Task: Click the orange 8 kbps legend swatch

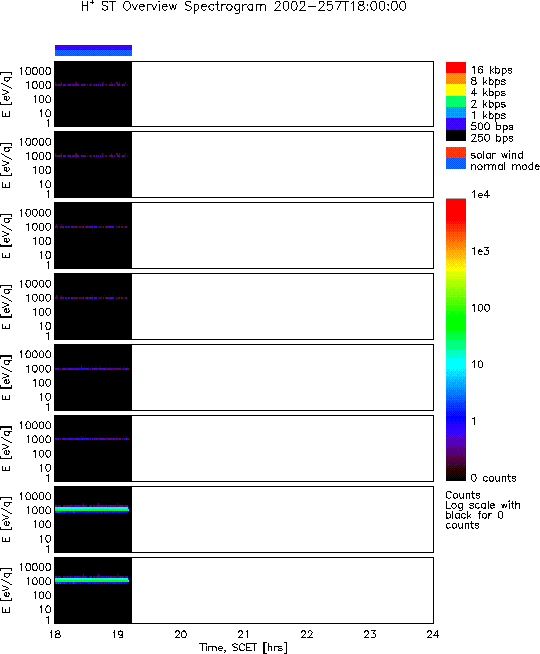Action: 456,79
